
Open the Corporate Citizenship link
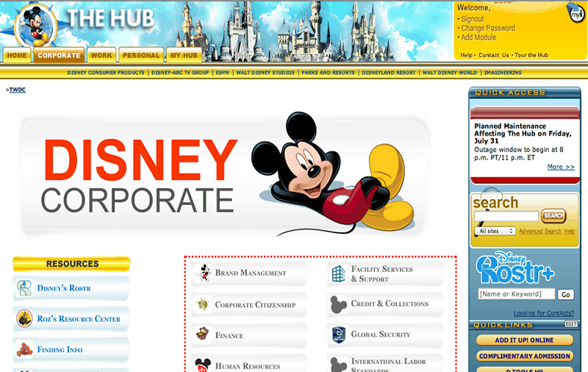click(255, 304)
